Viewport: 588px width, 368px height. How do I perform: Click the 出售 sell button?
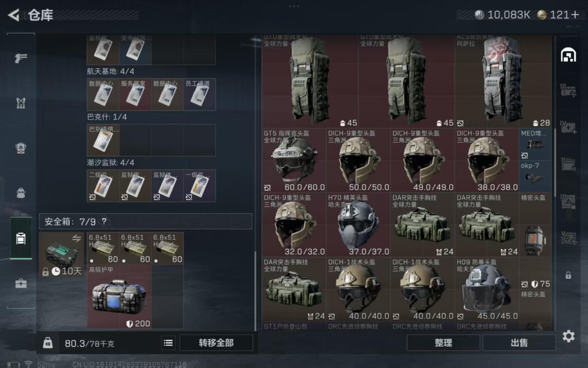[519, 342]
